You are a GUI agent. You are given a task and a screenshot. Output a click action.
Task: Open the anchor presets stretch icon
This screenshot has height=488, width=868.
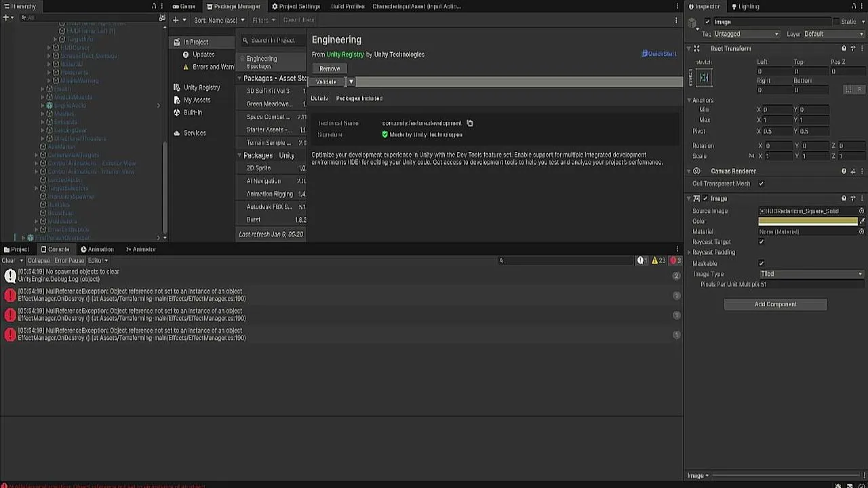coord(704,78)
